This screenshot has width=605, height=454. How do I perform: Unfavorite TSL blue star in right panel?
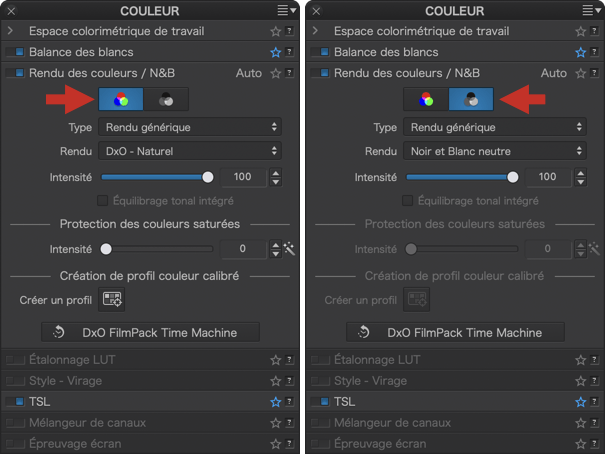[580, 402]
